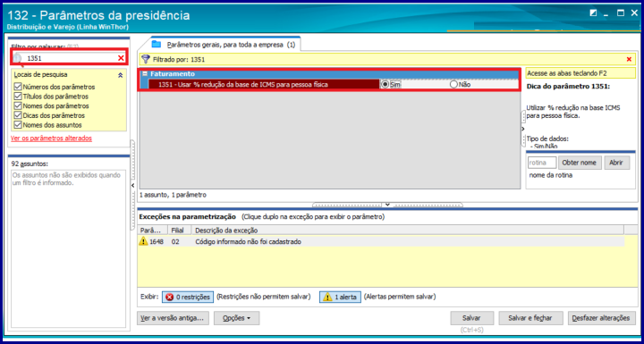Click the magnifier search icon in filter box
Screen dimensions: 644x344
(17, 59)
